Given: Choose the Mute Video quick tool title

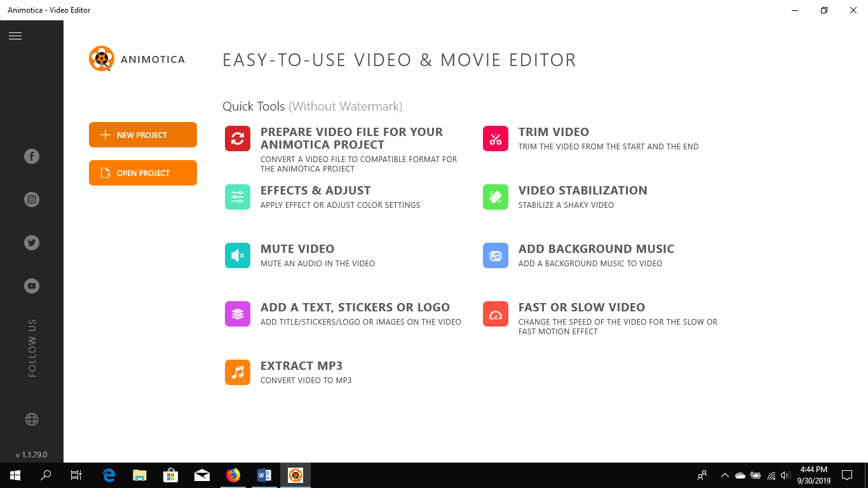Looking at the screenshot, I should pos(297,248).
